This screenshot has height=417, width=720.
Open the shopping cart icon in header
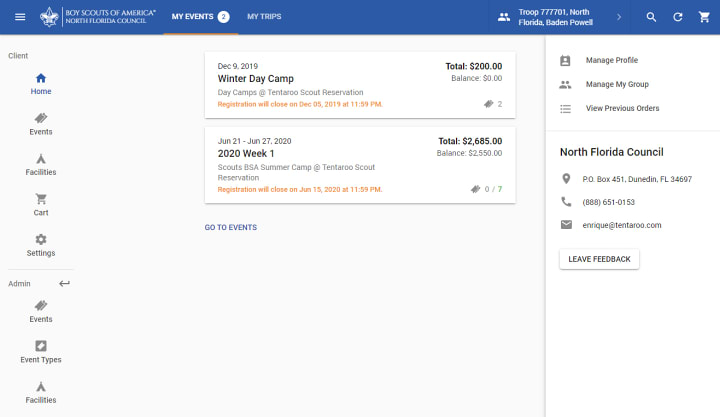tap(704, 17)
